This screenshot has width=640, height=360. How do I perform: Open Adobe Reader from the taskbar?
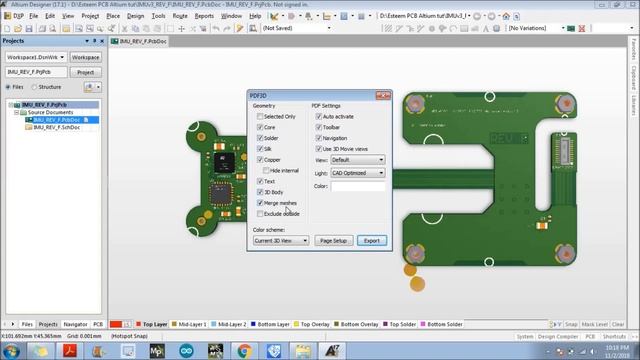pyautogui.click(x=70, y=351)
